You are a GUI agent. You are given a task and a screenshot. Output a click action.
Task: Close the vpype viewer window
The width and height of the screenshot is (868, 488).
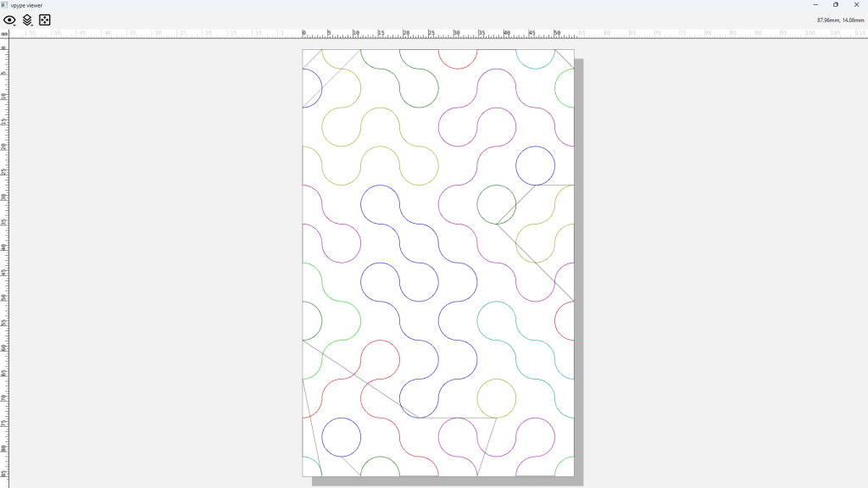tap(856, 5)
